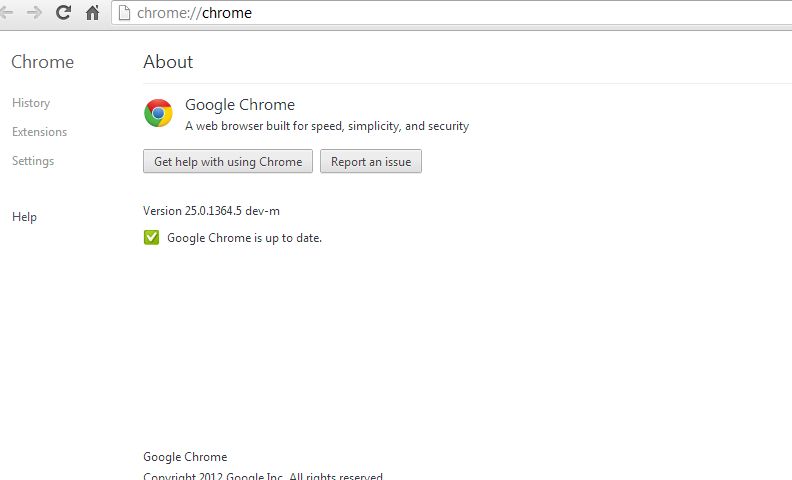Click the About page heading
Image resolution: width=792 pixels, height=480 pixels.
168,62
